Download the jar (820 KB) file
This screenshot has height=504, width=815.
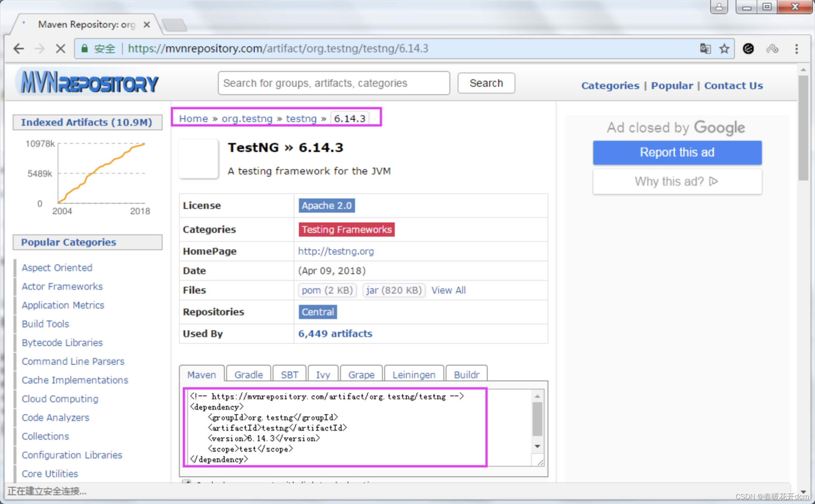394,290
